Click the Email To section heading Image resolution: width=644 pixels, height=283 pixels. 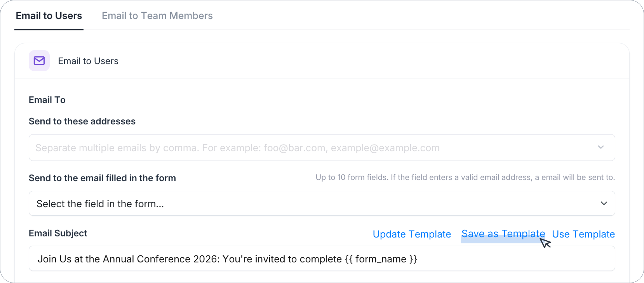point(47,100)
